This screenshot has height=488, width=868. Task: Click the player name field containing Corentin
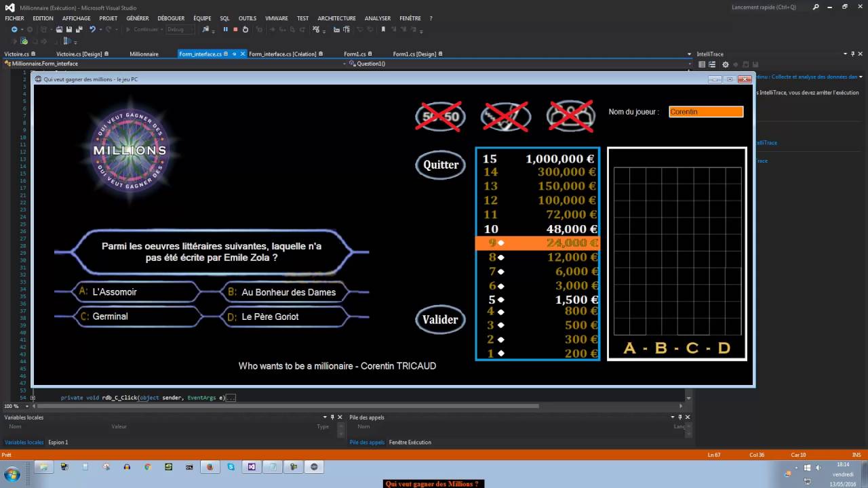click(706, 112)
